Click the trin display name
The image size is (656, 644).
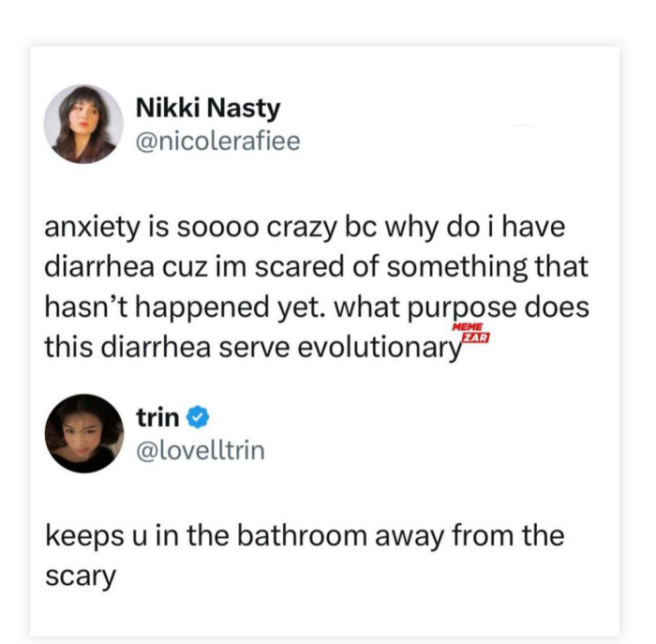(157, 418)
